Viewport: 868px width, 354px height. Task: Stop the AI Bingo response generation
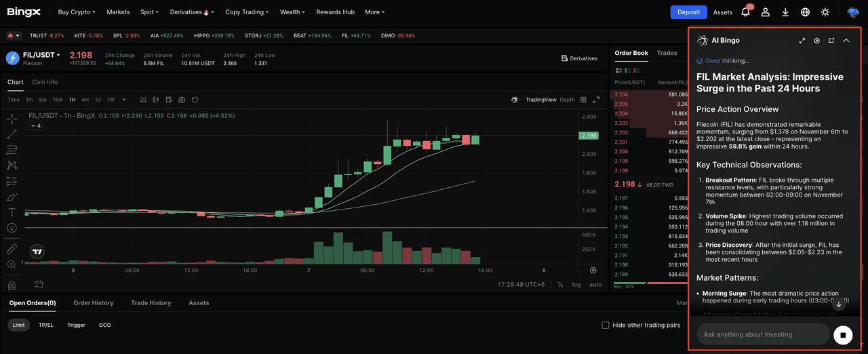tap(843, 335)
